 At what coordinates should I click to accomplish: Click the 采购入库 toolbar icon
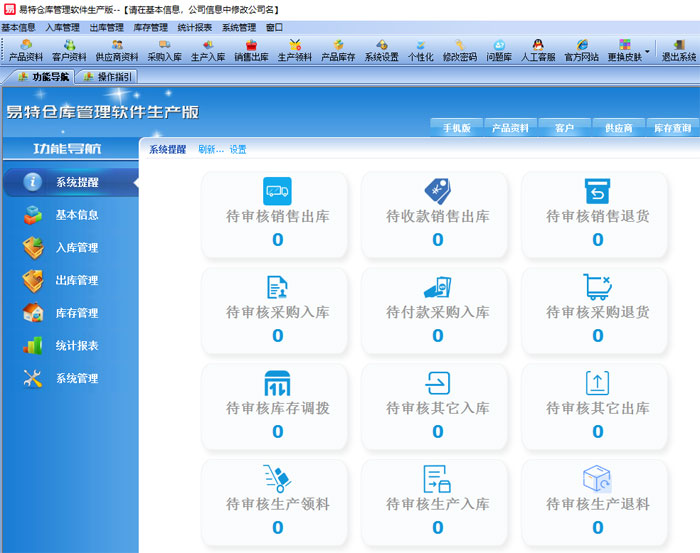click(x=165, y=51)
